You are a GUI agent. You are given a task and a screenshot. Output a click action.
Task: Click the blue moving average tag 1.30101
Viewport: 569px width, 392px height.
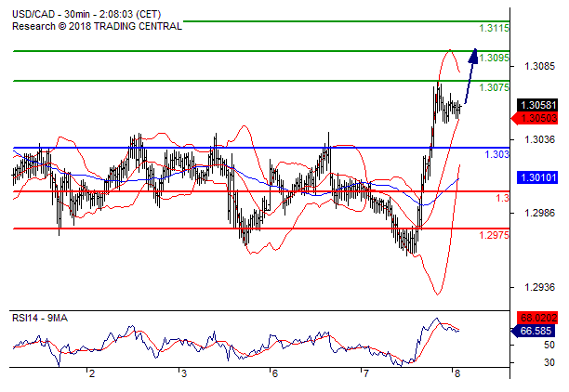point(537,177)
